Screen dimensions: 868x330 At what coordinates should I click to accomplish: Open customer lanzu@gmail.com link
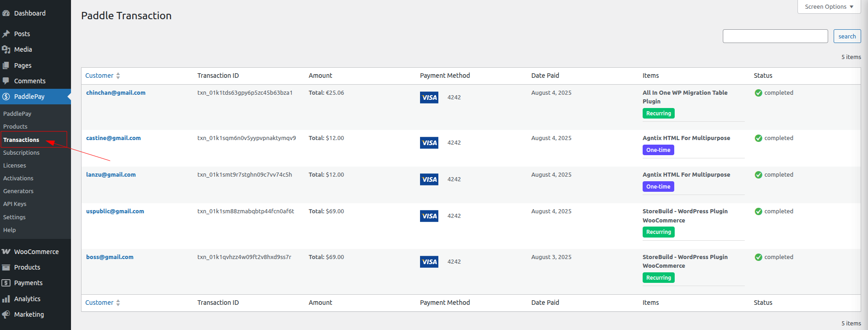coord(111,174)
